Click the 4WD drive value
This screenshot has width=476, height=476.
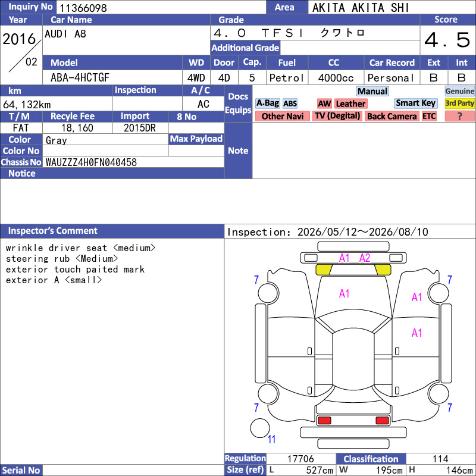pos(196,78)
